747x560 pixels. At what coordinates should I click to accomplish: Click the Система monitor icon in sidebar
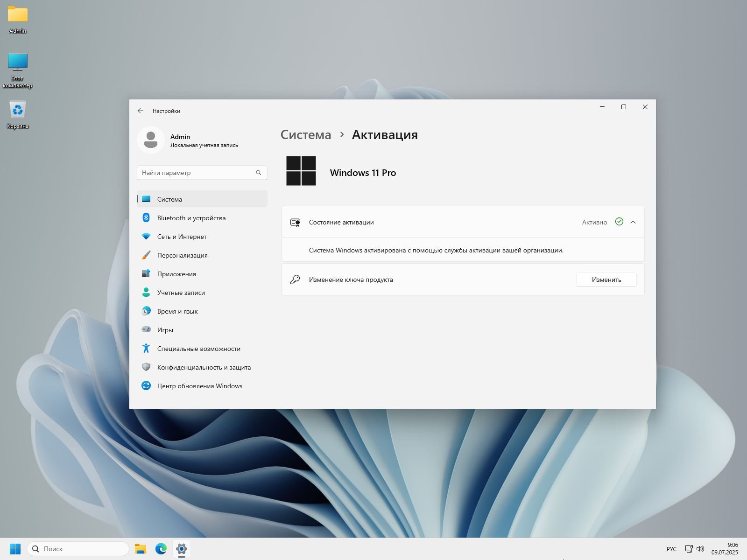[x=146, y=199]
